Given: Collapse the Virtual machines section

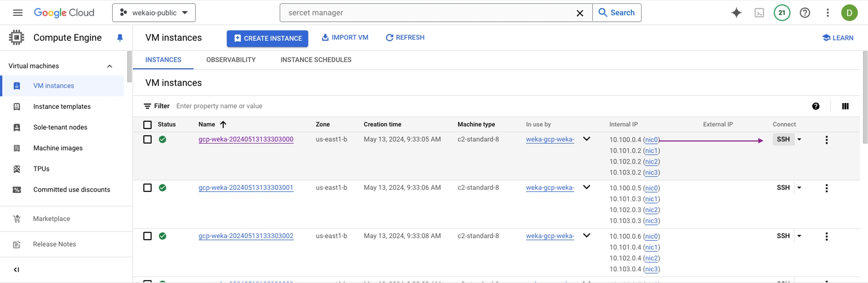Looking at the screenshot, I should (109, 66).
